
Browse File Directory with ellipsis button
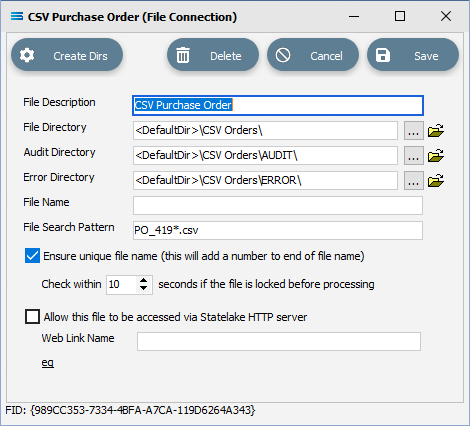(x=414, y=130)
